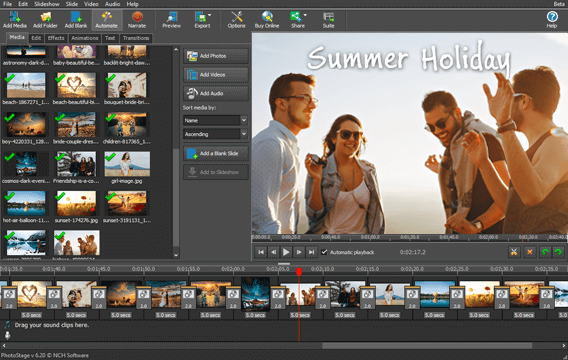The height and width of the screenshot is (360, 568).
Task: Open the Name sort dropdown
Action: tap(215, 120)
